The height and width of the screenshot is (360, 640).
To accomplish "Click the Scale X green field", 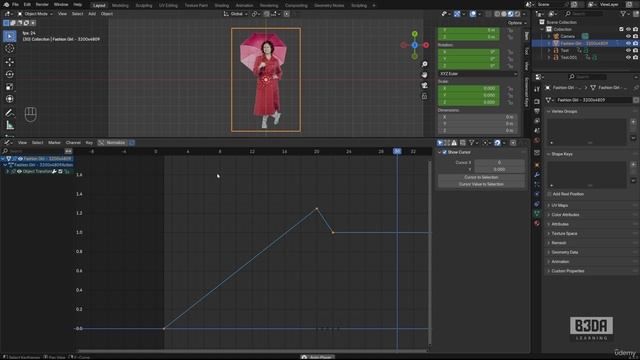I will pos(469,88).
